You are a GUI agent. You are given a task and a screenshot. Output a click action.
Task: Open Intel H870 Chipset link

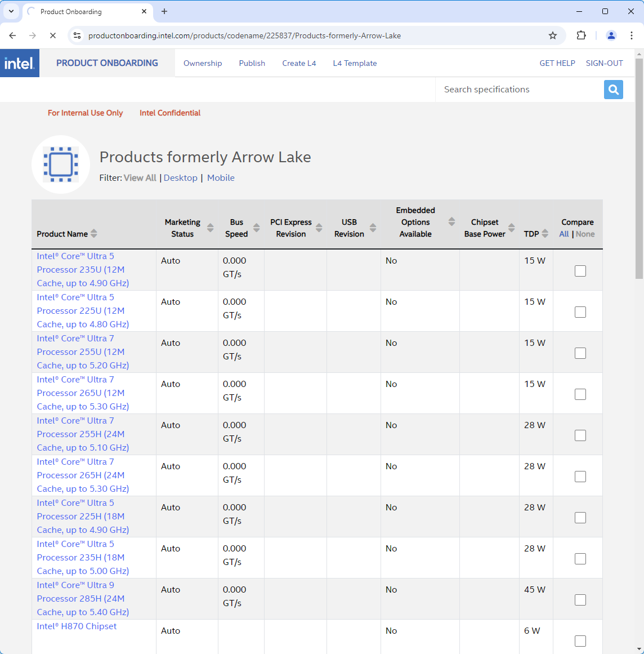[x=77, y=626]
